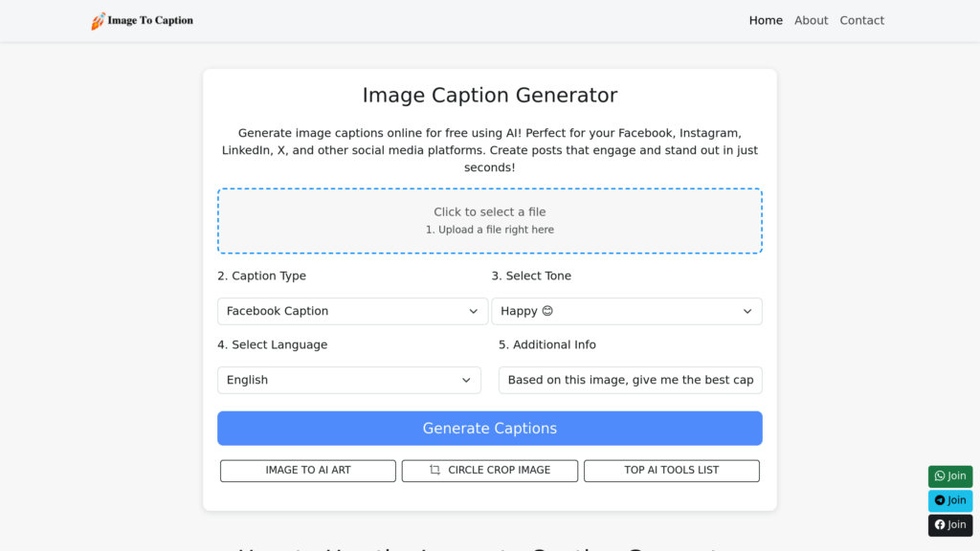
Task: Open the language dropdown set to English
Action: click(348, 381)
